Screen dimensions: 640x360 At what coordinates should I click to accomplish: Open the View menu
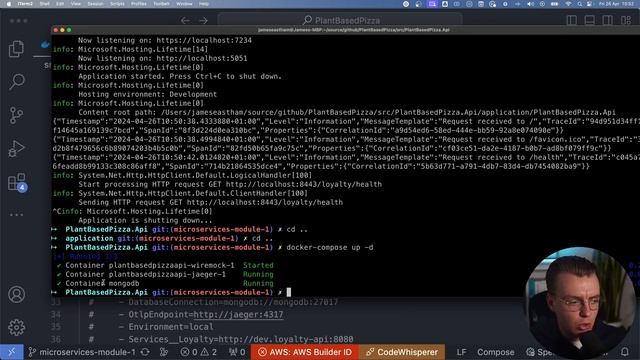click(76, 4)
